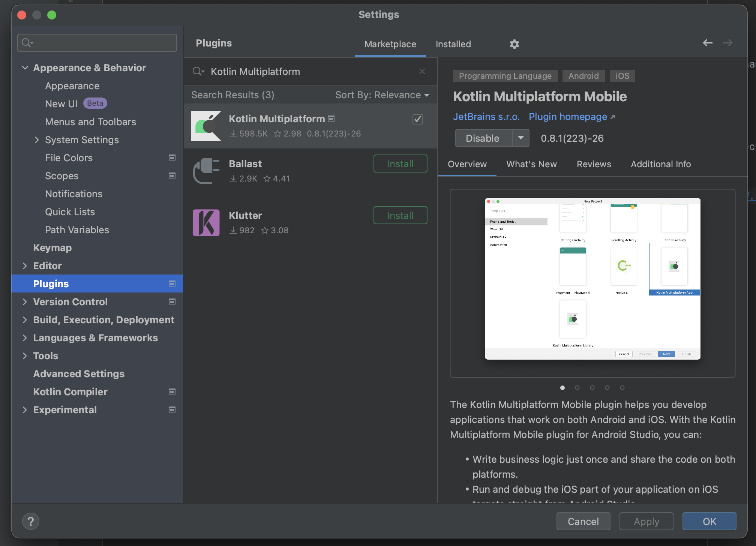Click the OK button
Viewport: 756px width, 546px height.
coord(709,521)
